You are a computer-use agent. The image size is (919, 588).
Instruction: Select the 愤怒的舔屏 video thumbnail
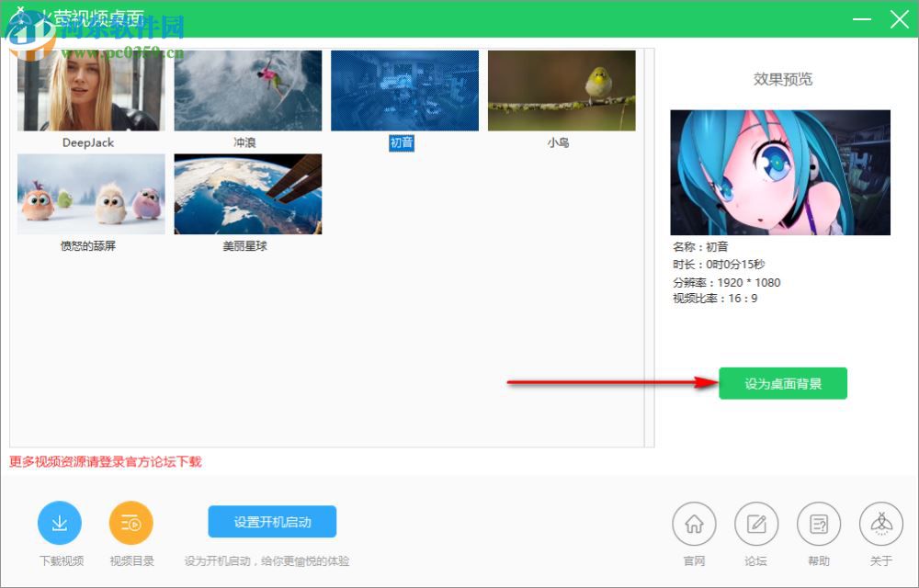coord(90,193)
